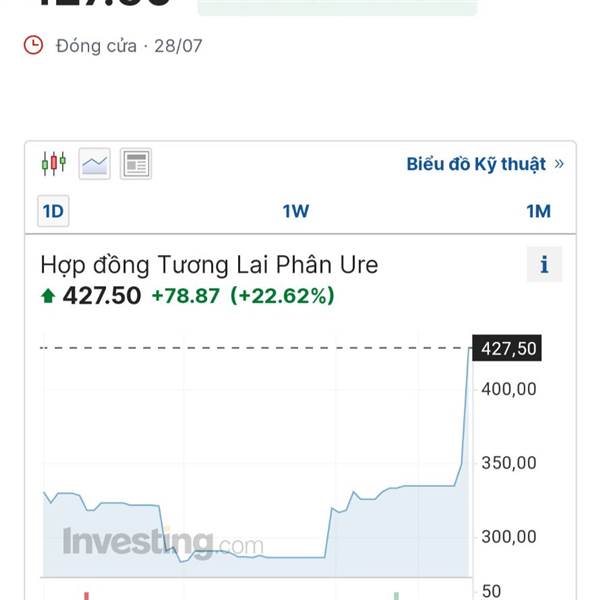Select the 1D timeframe
The width and height of the screenshot is (600, 600).
(53, 211)
